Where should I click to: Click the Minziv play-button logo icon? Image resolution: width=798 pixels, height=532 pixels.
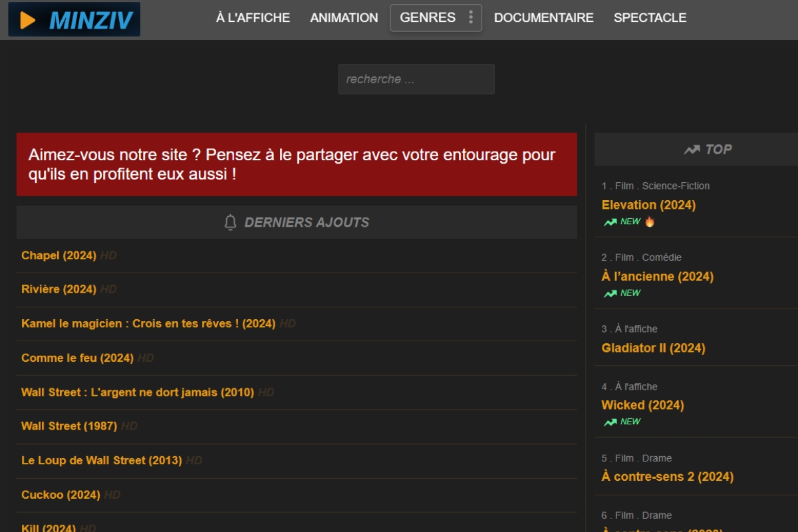point(27,18)
